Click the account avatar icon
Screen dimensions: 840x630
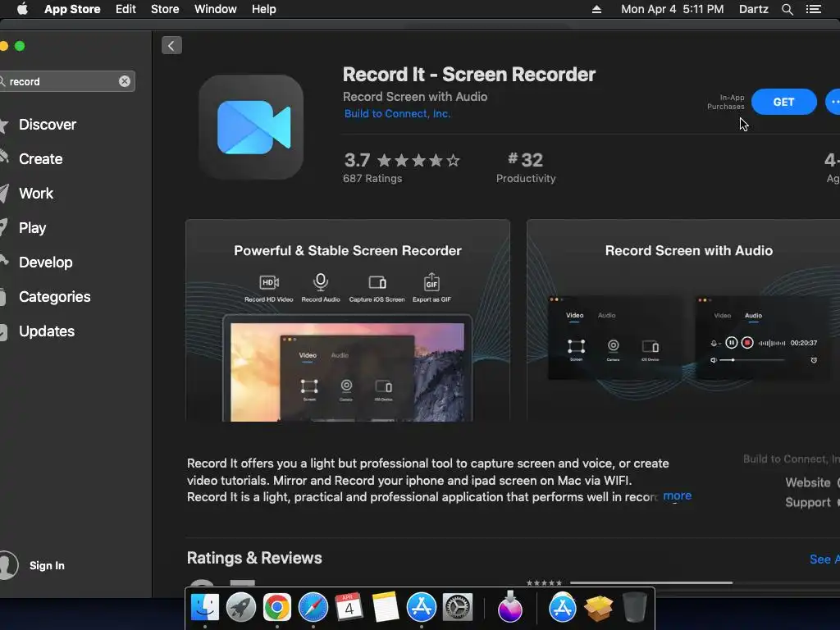click(7, 565)
